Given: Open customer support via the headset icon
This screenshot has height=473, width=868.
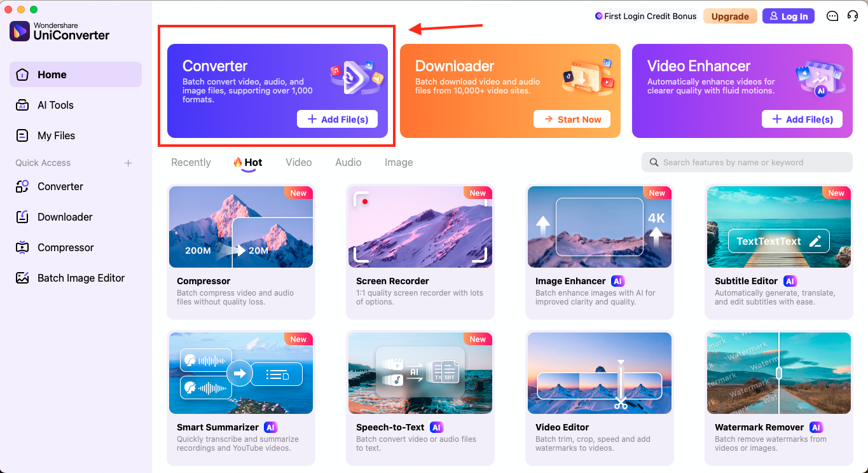Looking at the screenshot, I should [x=853, y=16].
